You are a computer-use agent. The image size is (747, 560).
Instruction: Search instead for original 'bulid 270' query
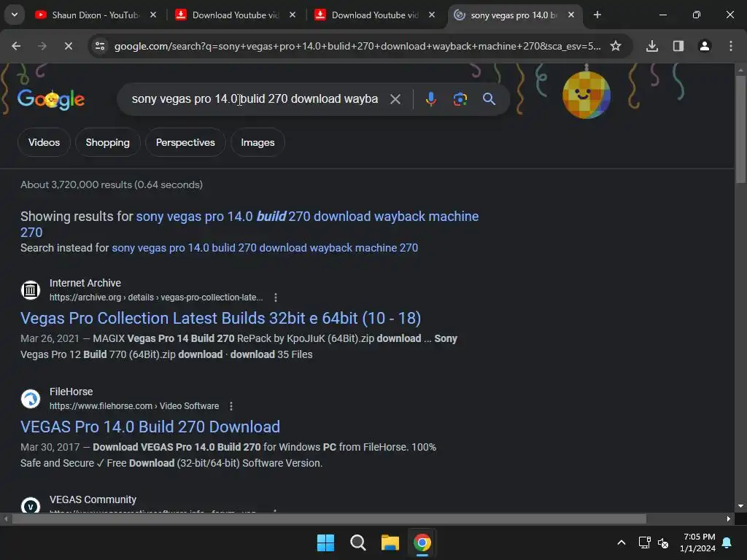point(265,248)
